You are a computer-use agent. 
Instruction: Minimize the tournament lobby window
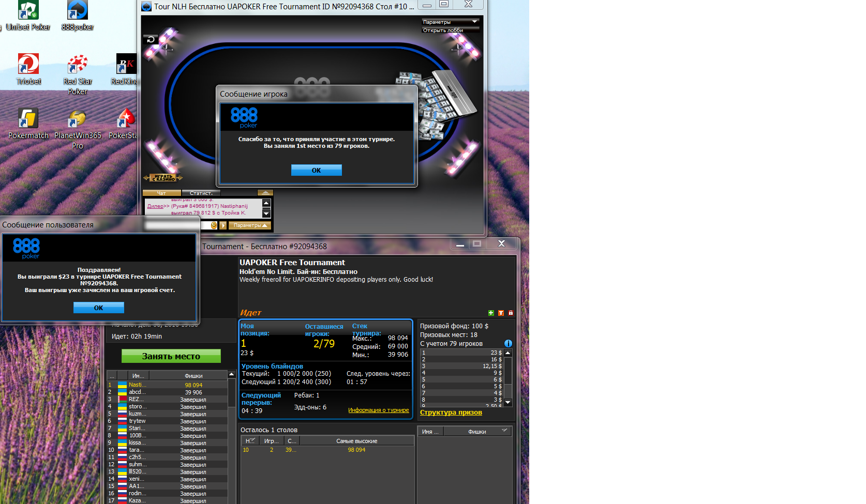pos(460,243)
